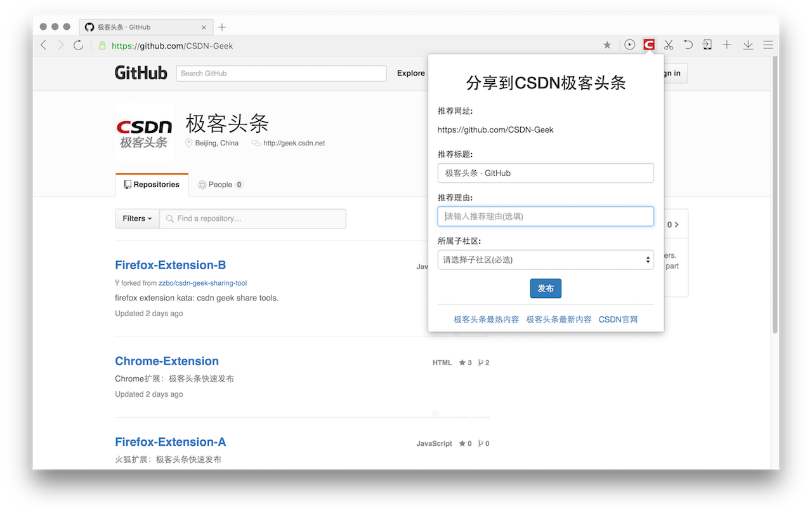Screen dimensions: 812x508
Task: Click the undo arrow toolbar icon
Action: (x=688, y=44)
